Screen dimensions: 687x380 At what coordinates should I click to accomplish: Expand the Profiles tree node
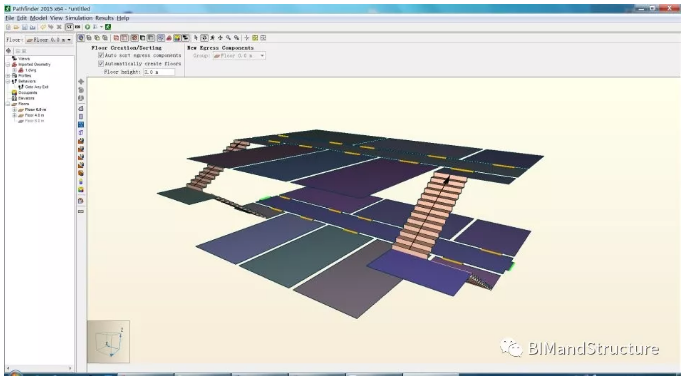pos(8,75)
